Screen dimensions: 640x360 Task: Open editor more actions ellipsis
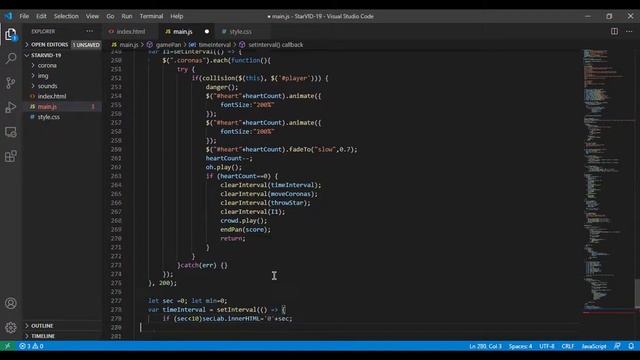point(629,31)
